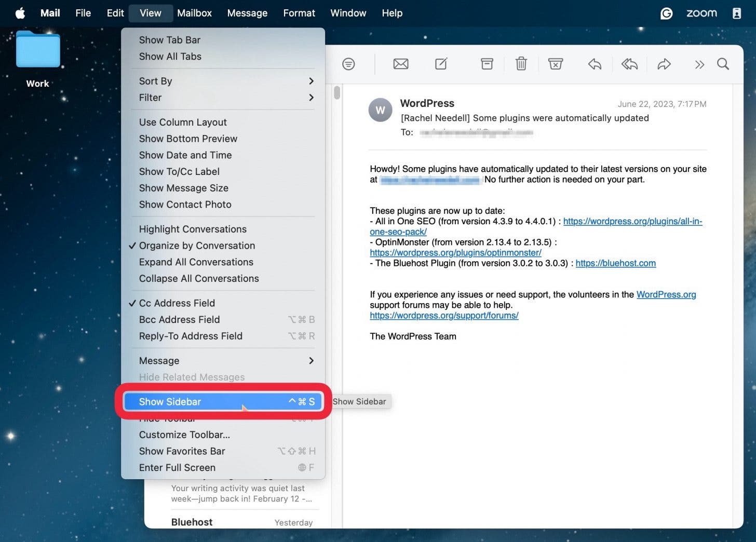Open the bluehost.com link
The image size is (756, 542).
click(x=615, y=263)
